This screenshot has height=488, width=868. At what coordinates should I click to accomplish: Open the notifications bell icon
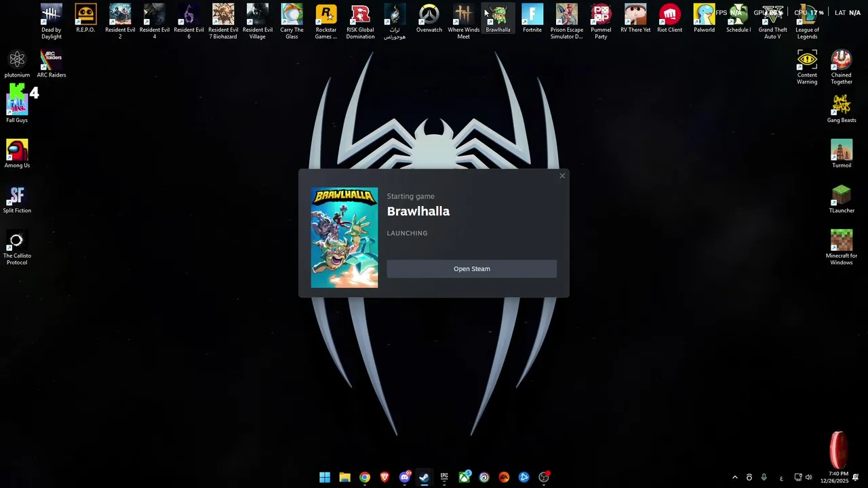click(x=856, y=477)
